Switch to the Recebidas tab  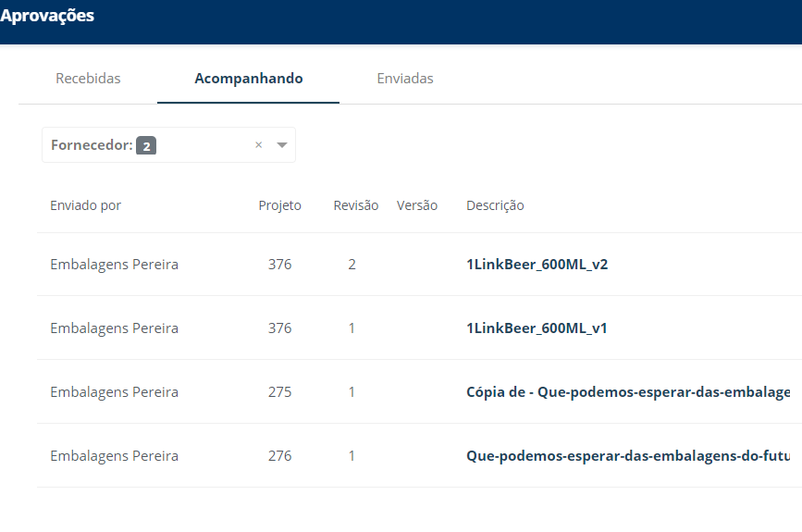click(x=88, y=79)
